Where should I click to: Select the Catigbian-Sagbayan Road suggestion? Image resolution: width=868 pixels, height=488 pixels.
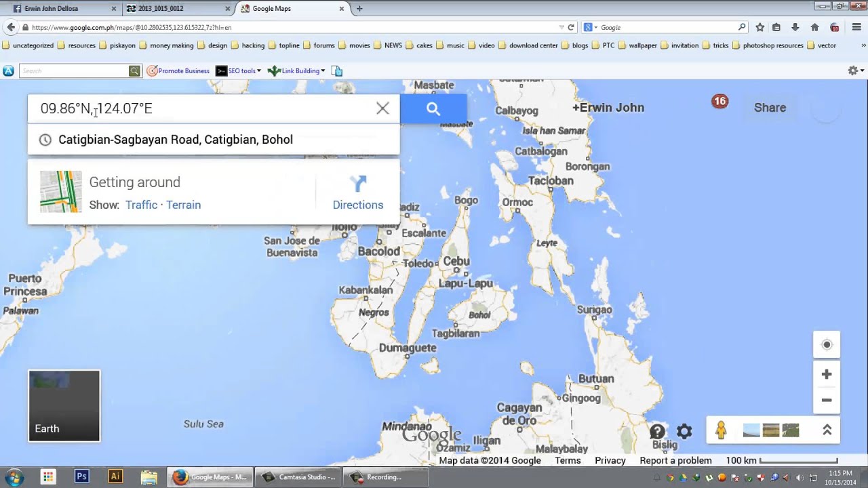(214, 140)
